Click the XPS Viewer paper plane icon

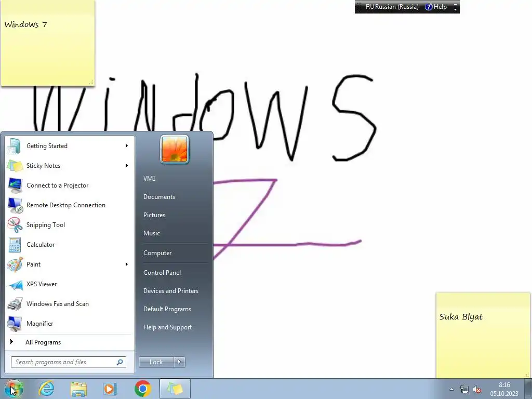pyautogui.click(x=15, y=284)
